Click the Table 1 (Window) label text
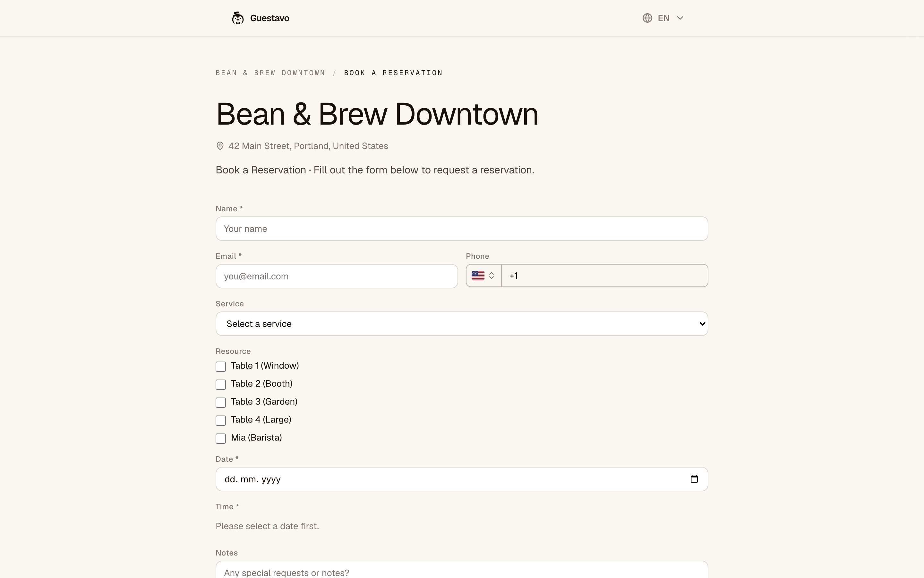 point(265,366)
